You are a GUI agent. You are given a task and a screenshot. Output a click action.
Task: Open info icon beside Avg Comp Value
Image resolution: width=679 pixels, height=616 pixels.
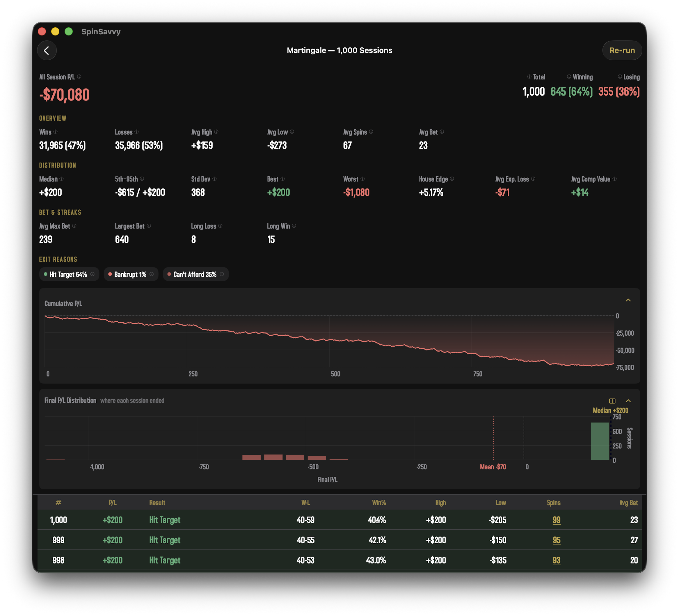click(614, 179)
